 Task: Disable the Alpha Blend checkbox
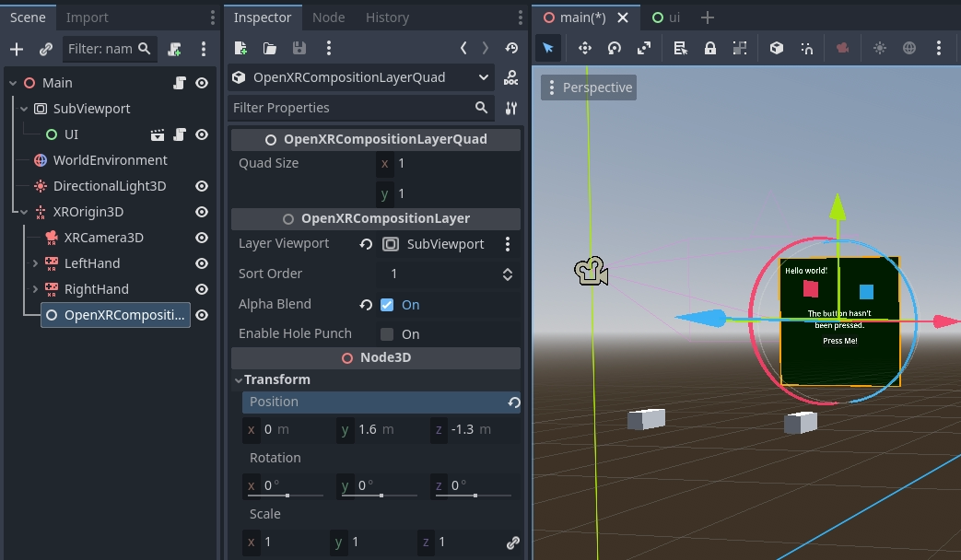point(389,304)
